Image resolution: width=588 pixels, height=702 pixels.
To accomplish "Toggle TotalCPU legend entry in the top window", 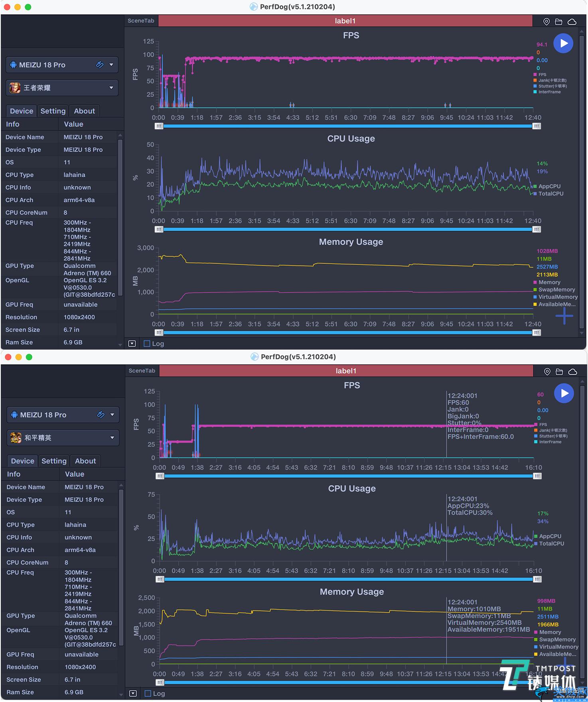I will [x=549, y=194].
